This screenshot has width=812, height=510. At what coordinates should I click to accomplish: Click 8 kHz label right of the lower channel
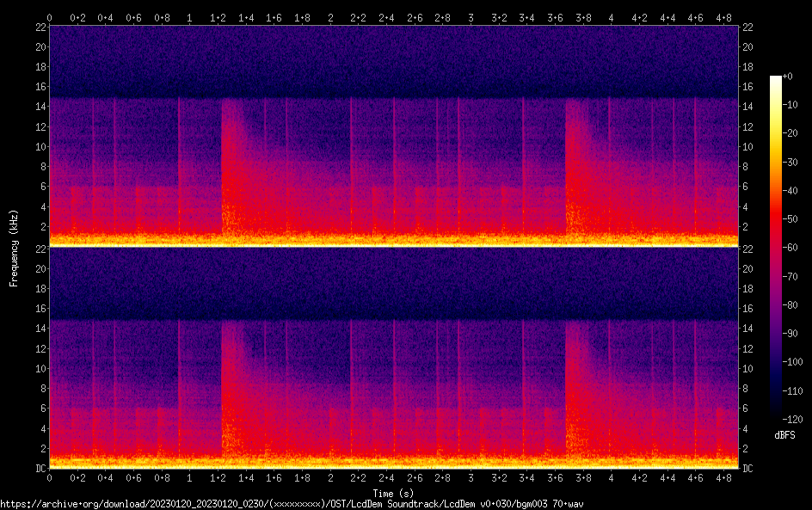(747, 389)
